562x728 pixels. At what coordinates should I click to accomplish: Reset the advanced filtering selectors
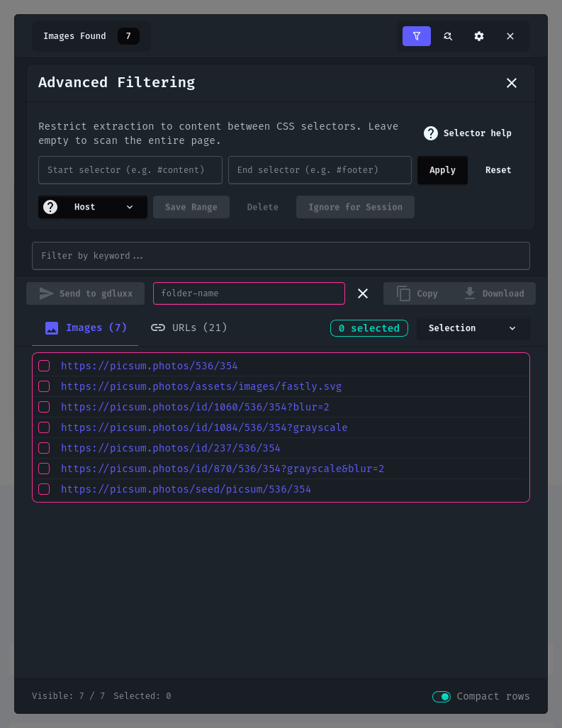click(x=498, y=170)
